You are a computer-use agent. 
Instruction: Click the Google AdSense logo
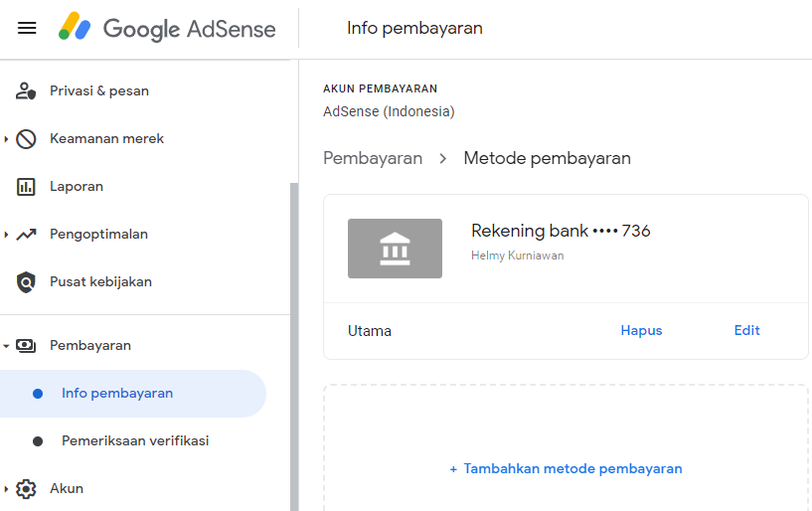pos(167,28)
